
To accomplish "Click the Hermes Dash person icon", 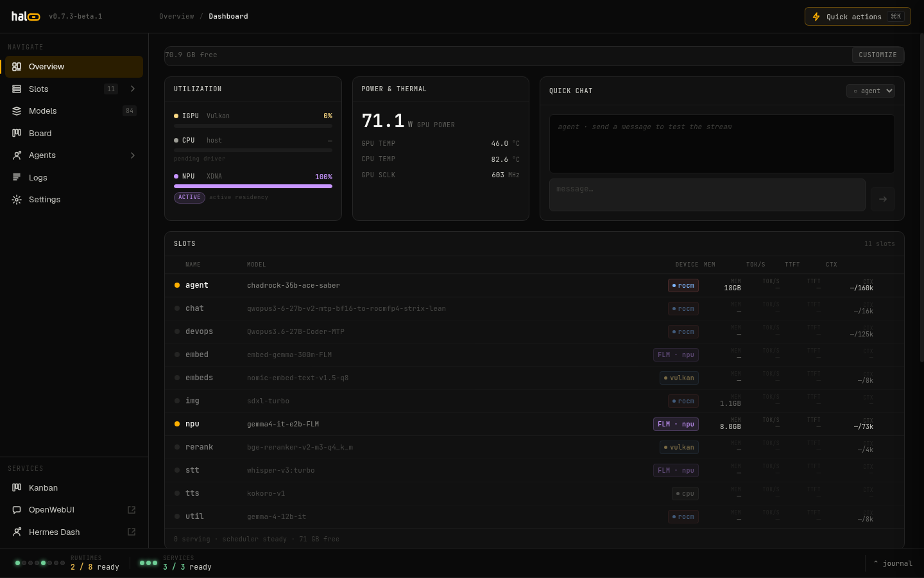I will tap(17, 532).
